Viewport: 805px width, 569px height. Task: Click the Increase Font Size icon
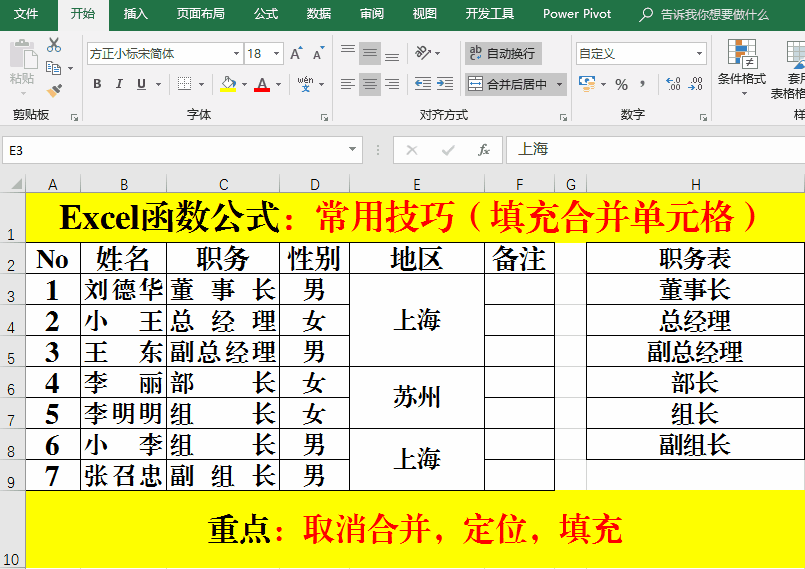(296, 54)
